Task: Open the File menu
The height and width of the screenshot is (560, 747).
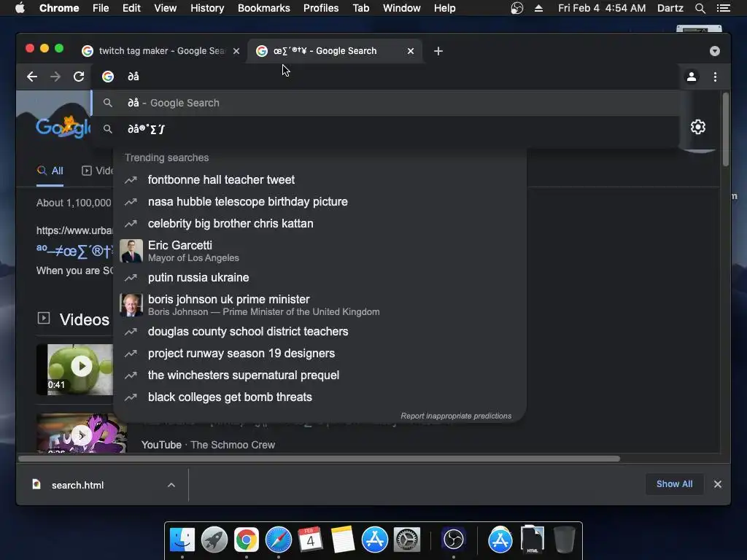Action: [101, 8]
